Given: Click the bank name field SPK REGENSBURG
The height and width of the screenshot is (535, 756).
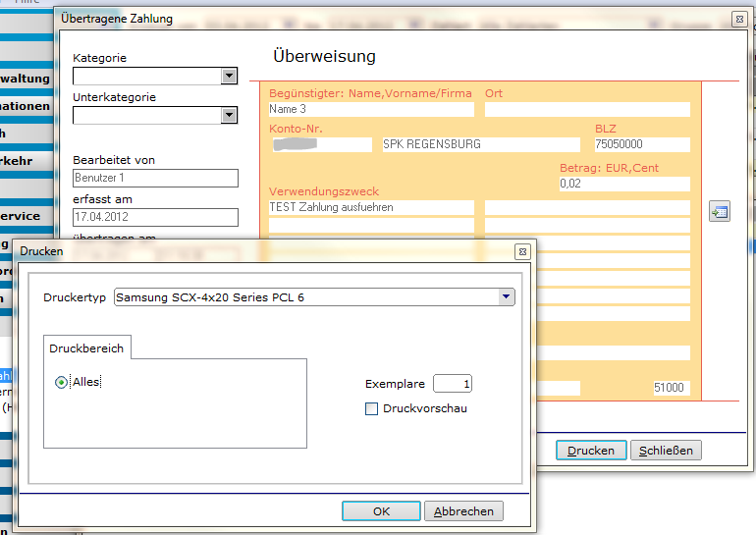Looking at the screenshot, I should (x=481, y=144).
